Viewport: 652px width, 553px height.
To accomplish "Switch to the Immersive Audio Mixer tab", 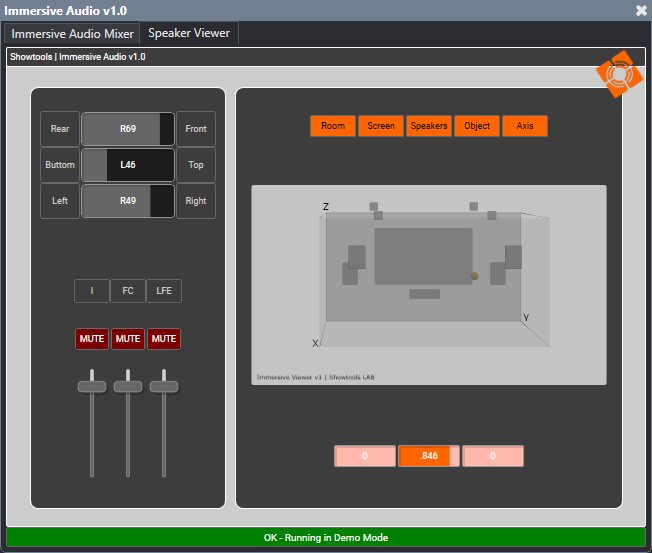I will pyautogui.click(x=72, y=33).
